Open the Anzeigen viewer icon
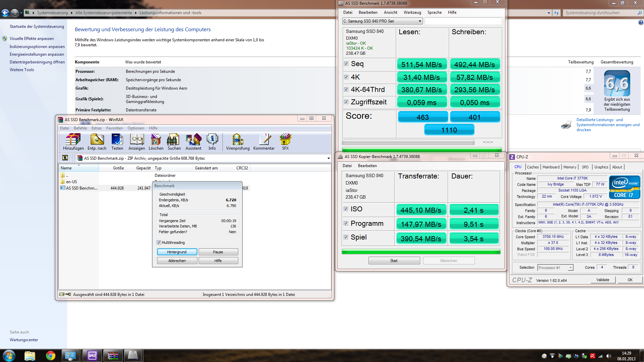Viewport: 644px width, 362px height. point(137,142)
